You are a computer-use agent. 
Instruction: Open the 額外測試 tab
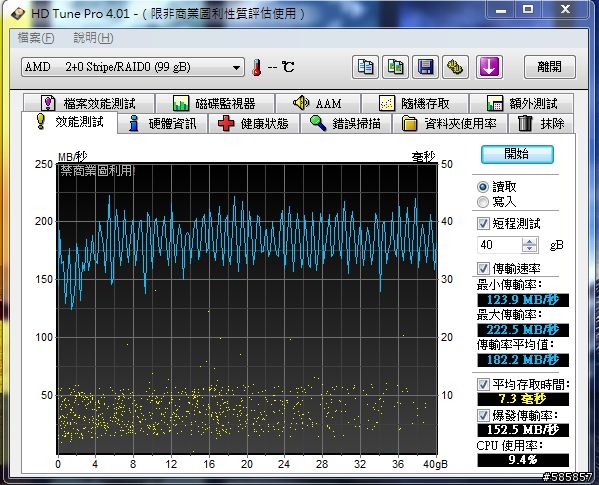521,103
